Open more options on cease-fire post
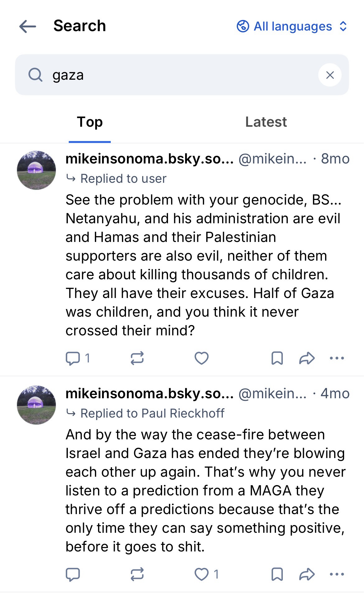The height and width of the screenshot is (605, 364). pos(337,574)
